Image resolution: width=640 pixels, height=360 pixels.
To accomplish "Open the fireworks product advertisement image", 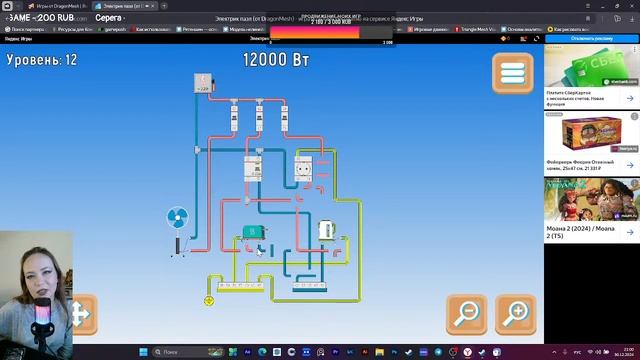I will (x=592, y=133).
